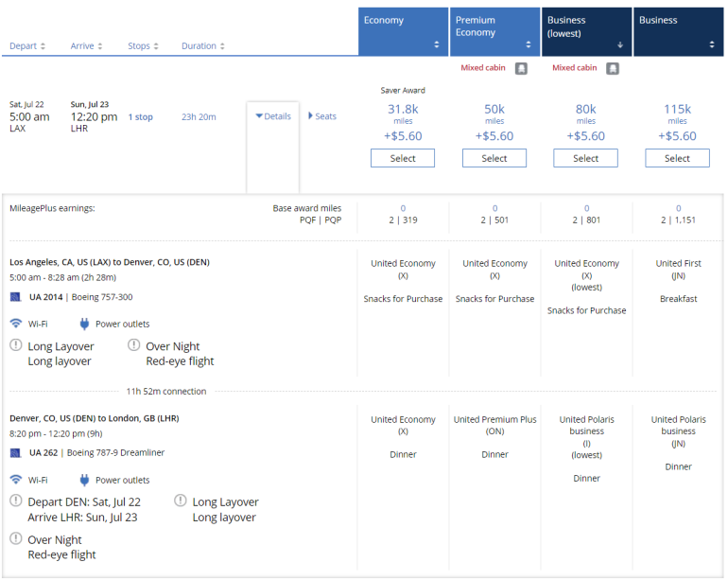The height and width of the screenshot is (580, 728).
Task: Open the 1 stop link
Action: [141, 117]
